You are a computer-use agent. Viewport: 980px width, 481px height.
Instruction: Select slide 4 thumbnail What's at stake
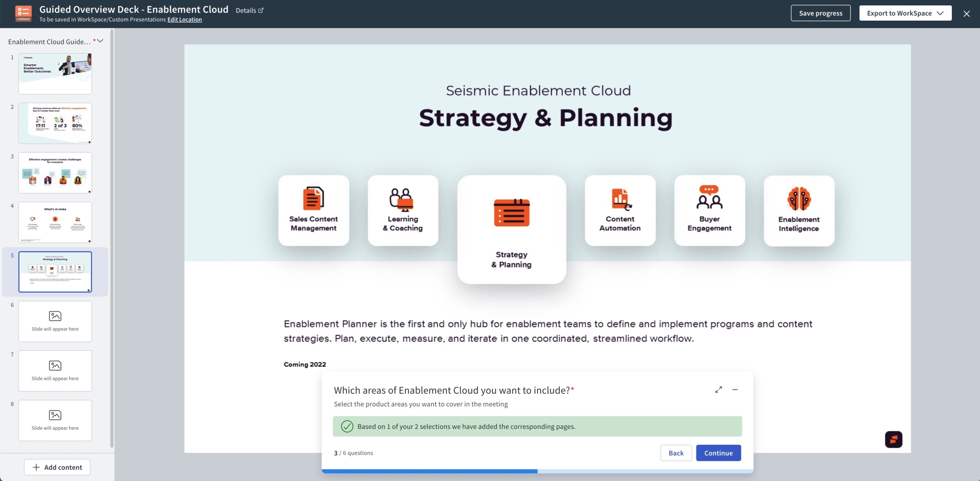point(55,222)
